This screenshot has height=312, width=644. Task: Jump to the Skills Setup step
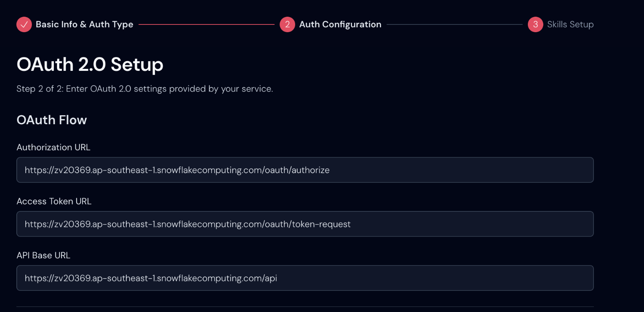[570, 24]
